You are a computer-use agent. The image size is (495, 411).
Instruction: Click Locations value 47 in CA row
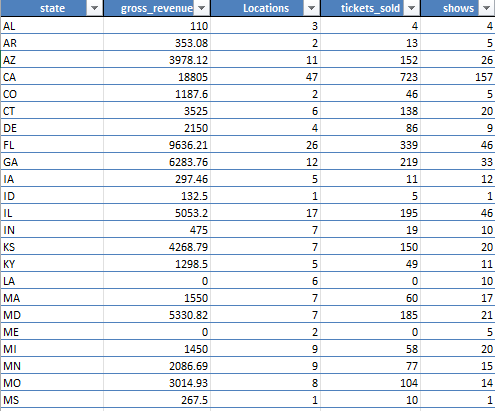[x=312, y=77]
